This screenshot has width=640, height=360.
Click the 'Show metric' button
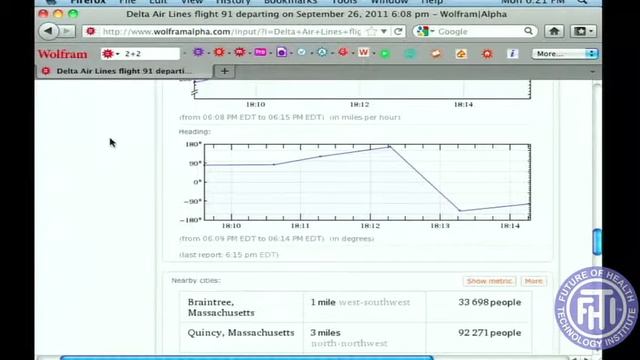[489, 281]
